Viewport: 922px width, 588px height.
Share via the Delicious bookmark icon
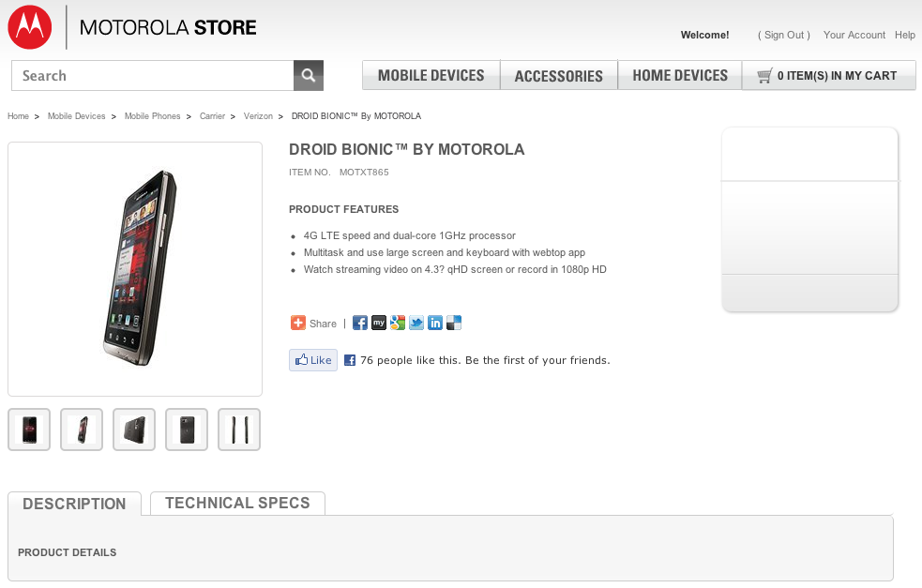pos(454,324)
